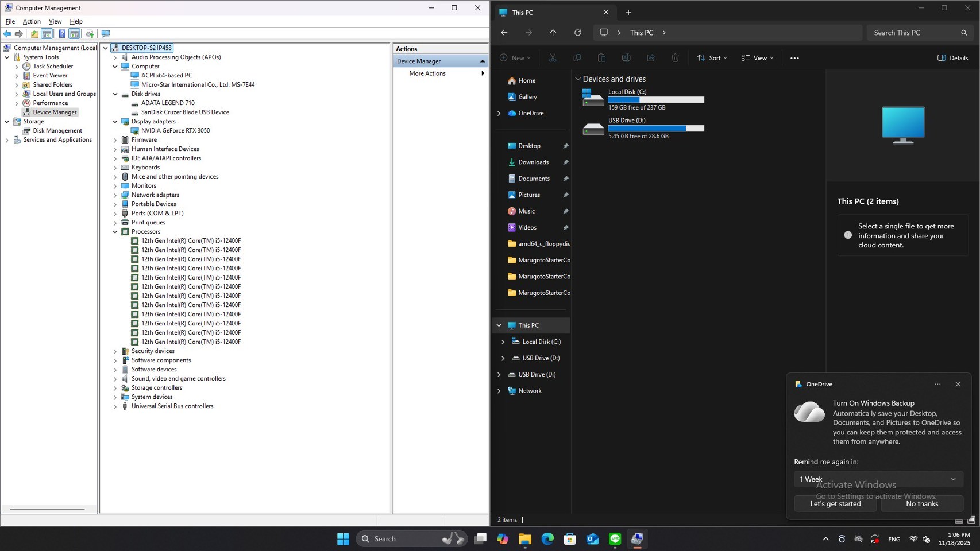
Task: Click the Let's get started button
Action: pos(835,504)
